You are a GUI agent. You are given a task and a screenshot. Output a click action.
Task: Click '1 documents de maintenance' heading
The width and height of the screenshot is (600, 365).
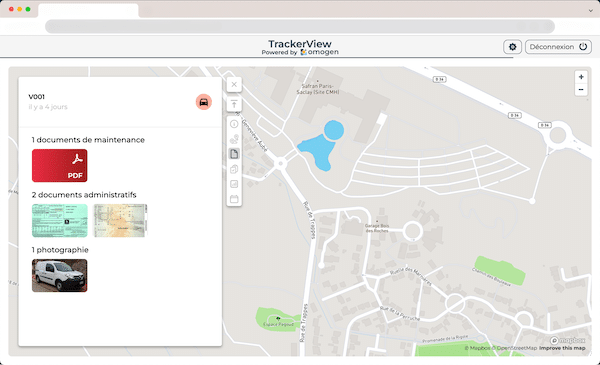tap(88, 140)
